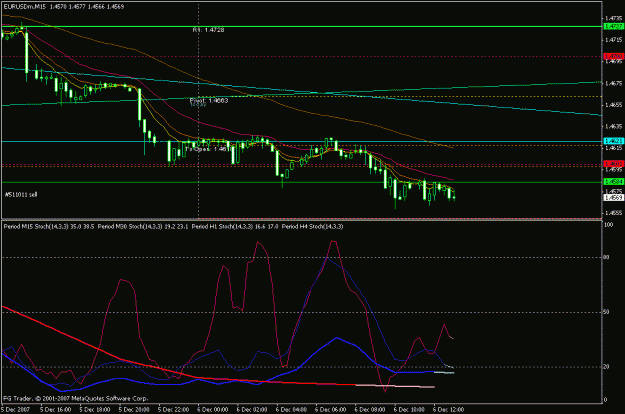Click the stochastic scale value 50
This screenshot has width=625, height=414.
(x=606, y=312)
